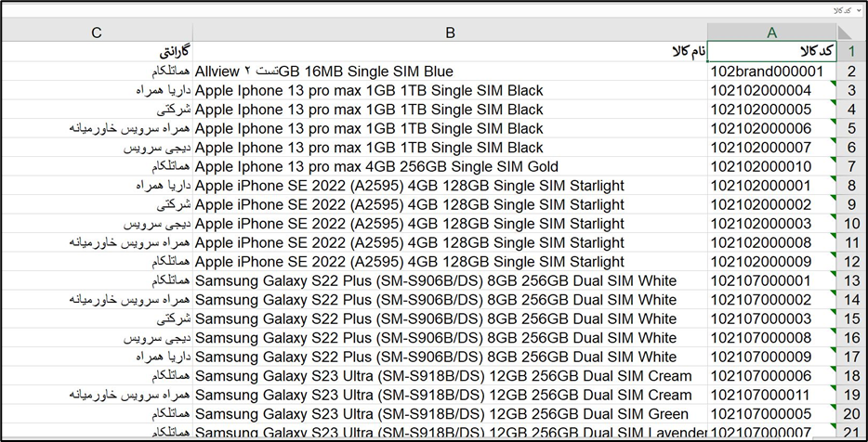
Task: Select row 1 header
Action: click(x=852, y=51)
